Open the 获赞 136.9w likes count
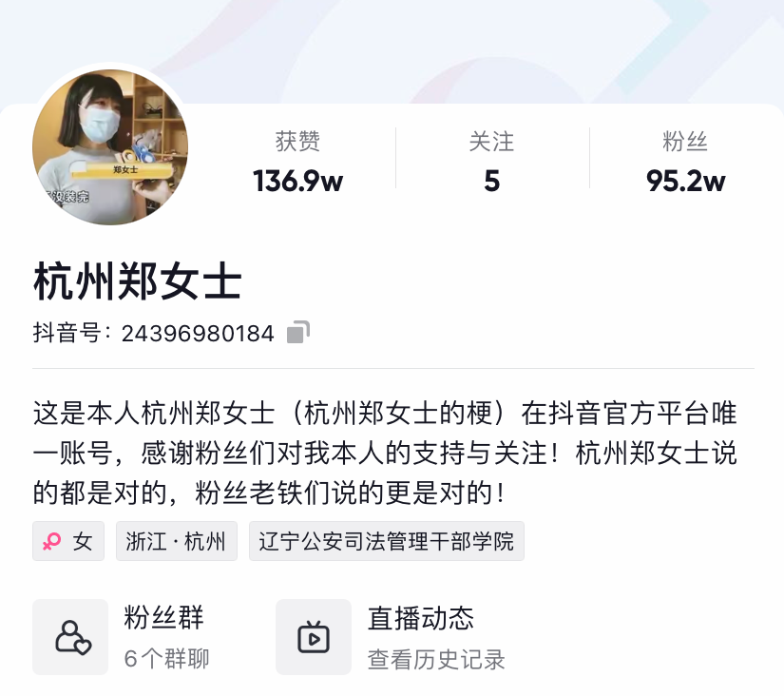 coord(298,162)
